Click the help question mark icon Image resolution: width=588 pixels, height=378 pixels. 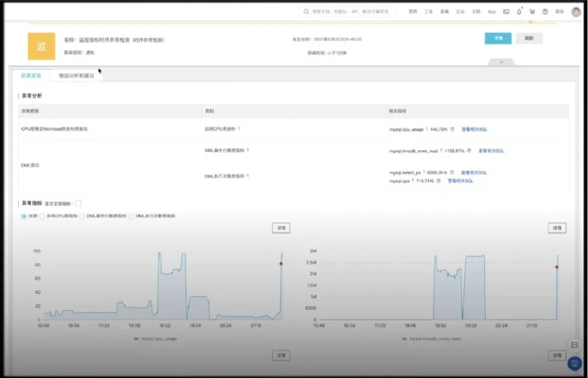point(545,11)
